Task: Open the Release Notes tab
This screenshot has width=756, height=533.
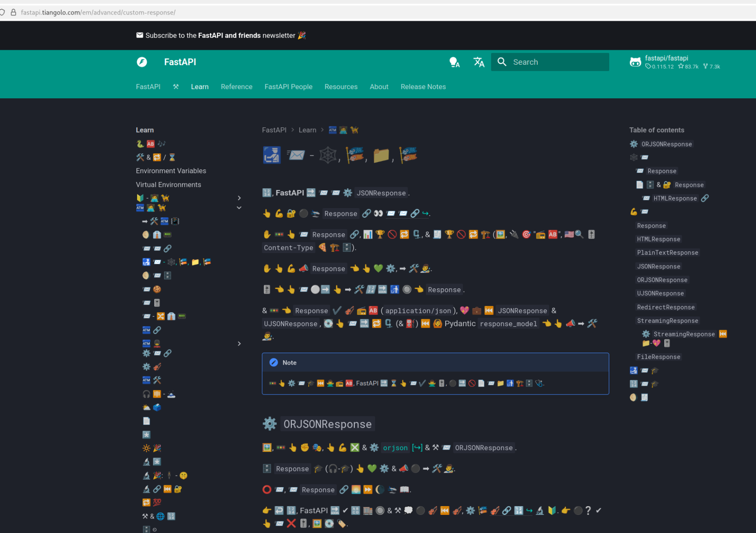Action: point(423,87)
